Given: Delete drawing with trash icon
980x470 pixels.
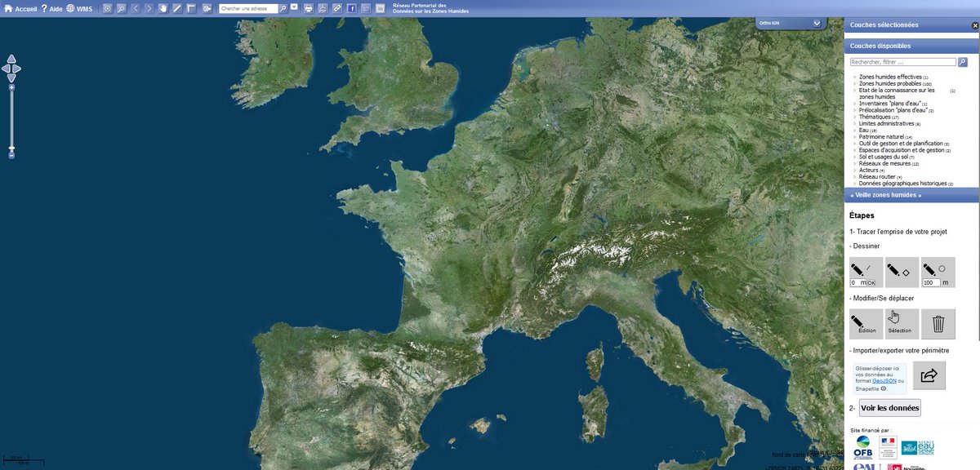Looking at the screenshot, I should point(938,324).
